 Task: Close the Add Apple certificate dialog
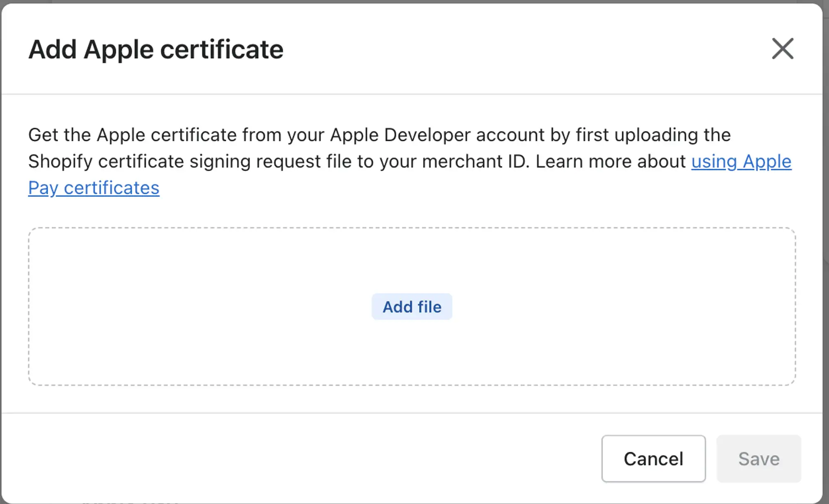(783, 49)
